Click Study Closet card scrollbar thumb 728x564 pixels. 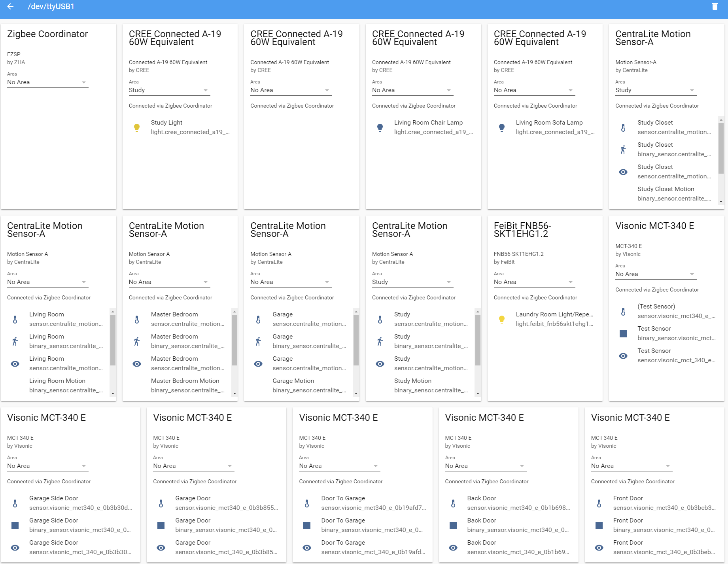click(721, 148)
